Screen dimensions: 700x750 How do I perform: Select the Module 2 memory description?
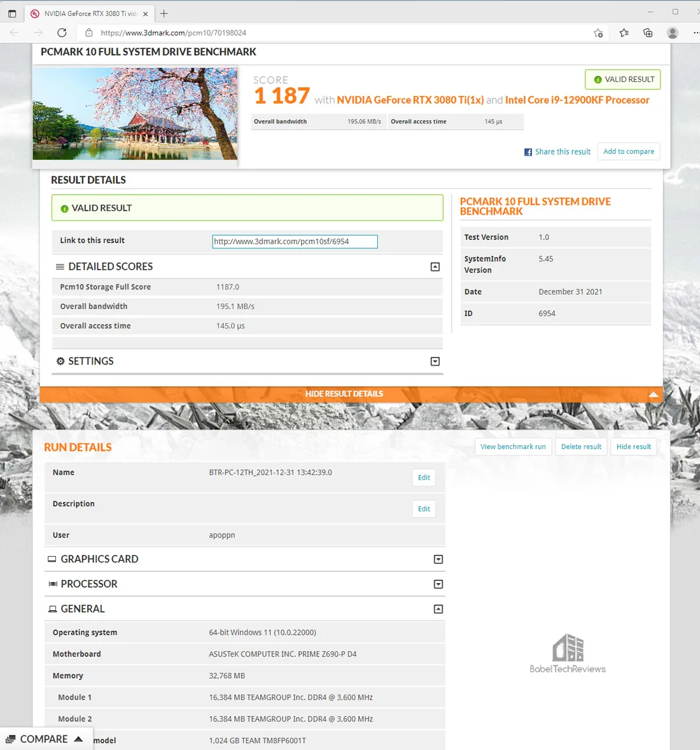(x=291, y=719)
